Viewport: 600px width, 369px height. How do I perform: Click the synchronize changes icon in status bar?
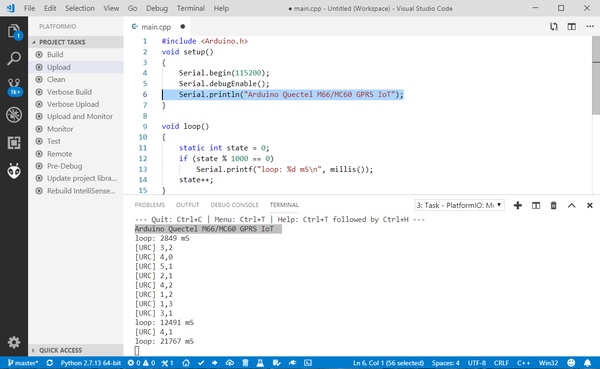50,363
